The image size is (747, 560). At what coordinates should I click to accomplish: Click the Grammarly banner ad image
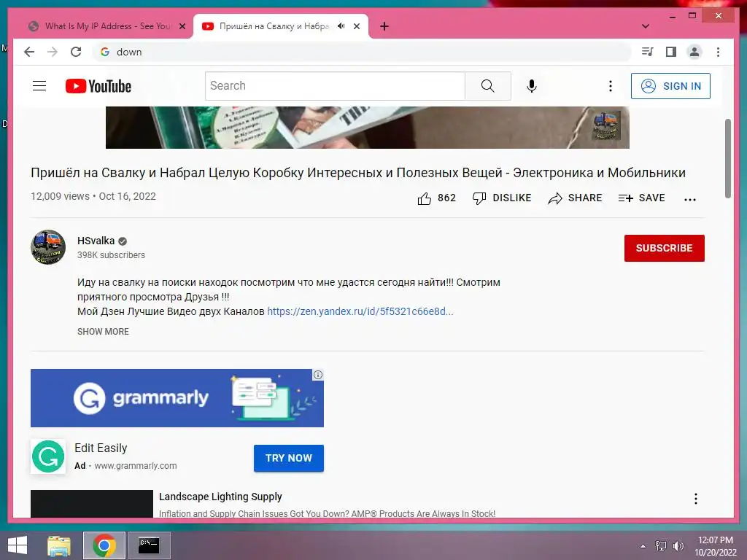tap(177, 398)
